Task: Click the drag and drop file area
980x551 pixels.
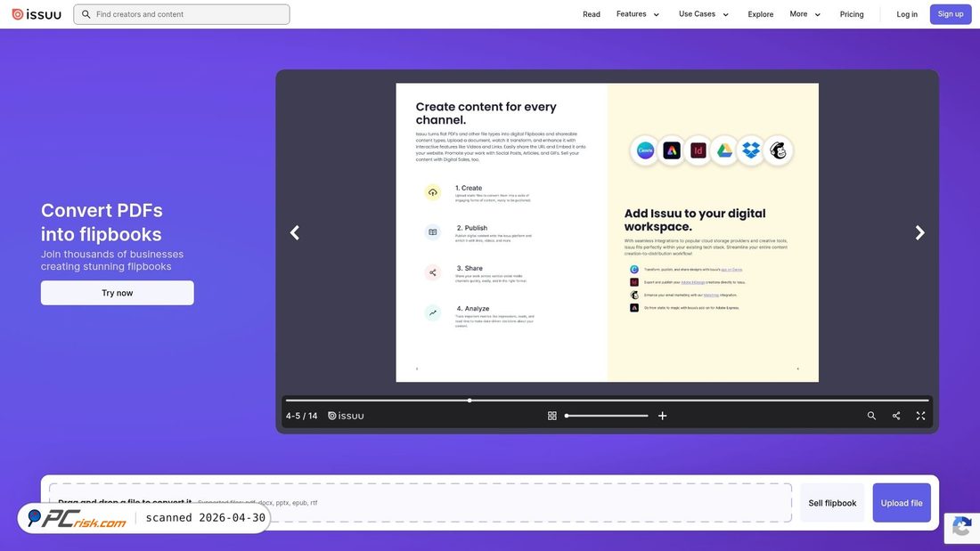Action: [x=420, y=502]
